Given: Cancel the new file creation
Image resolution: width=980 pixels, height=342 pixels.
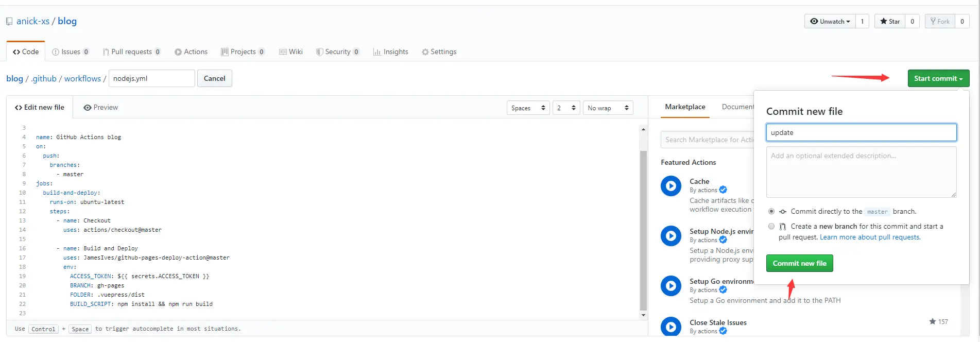Looking at the screenshot, I should (214, 78).
